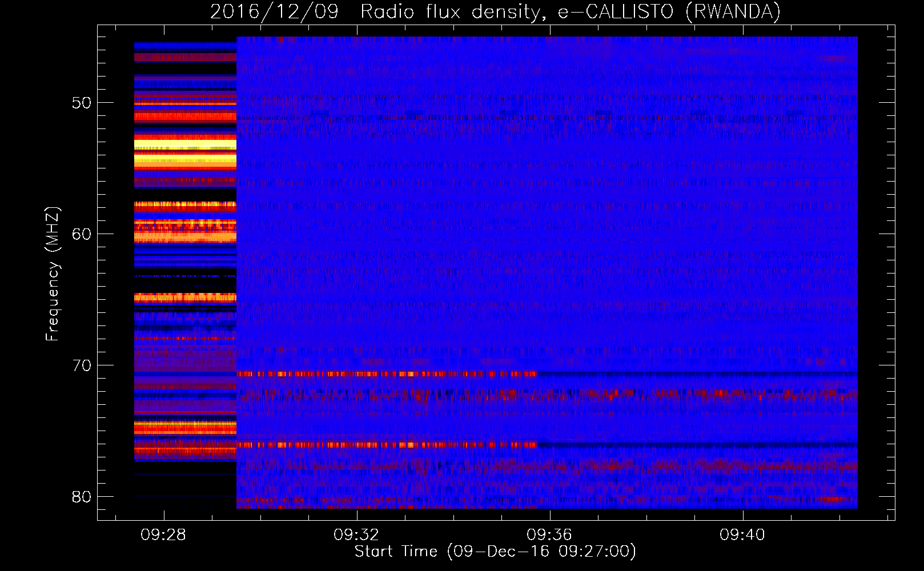Click the plot title "Radio flux density, e-CALLISTO (RWANDA)"
This screenshot has width=924, height=571.
(571, 11)
